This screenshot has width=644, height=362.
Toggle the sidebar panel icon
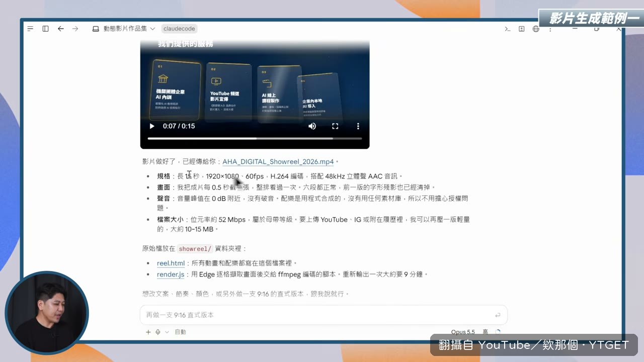(45, 29)
